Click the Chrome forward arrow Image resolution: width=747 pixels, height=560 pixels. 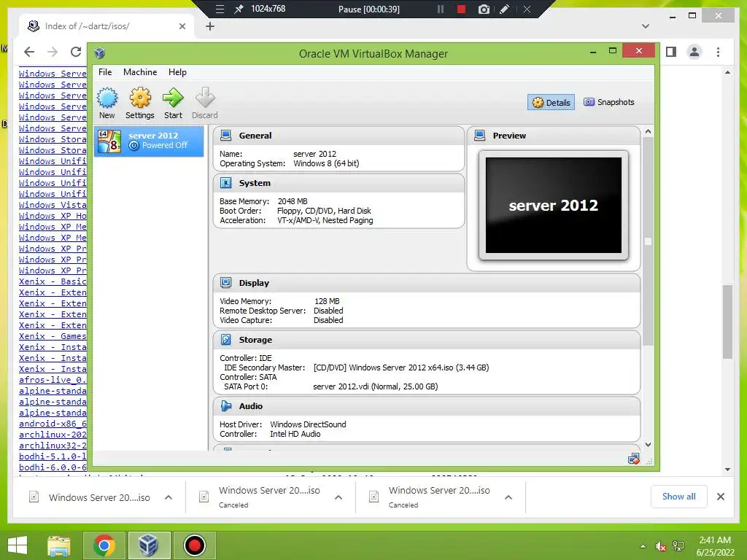(x=53, y=52)
